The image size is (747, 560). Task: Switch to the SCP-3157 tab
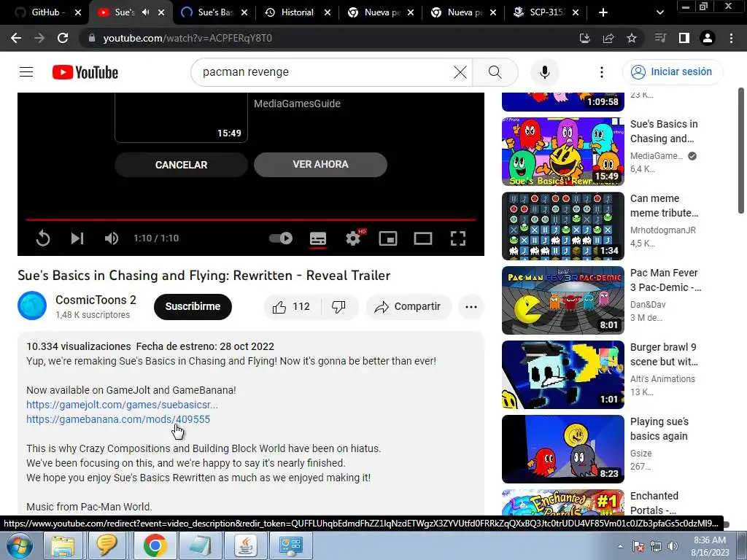[x=546, y=12]
